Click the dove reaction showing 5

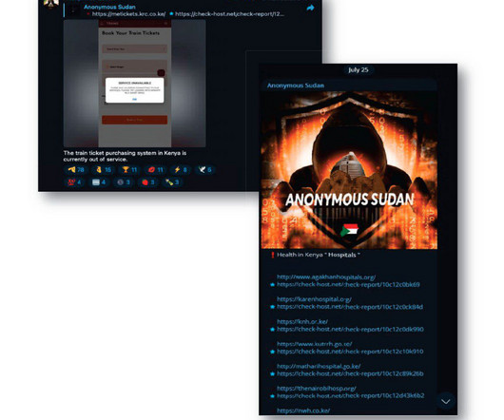tap(204, 170)
